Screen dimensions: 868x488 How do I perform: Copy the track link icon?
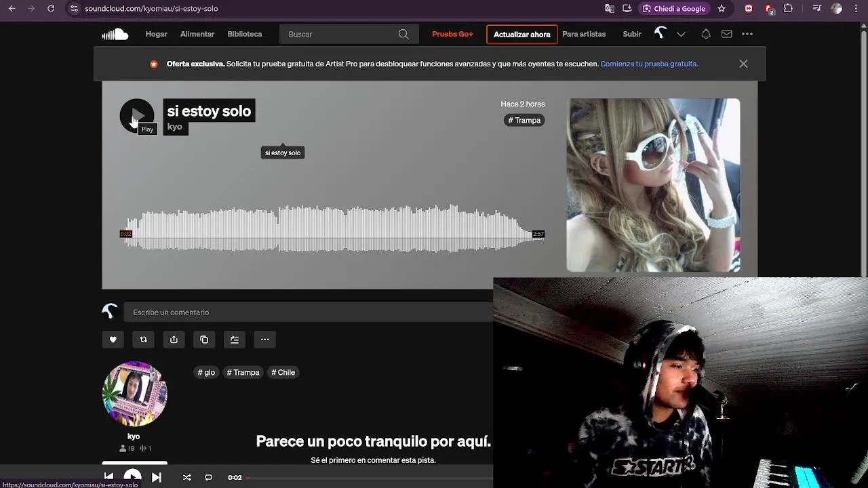pos(204,340)
